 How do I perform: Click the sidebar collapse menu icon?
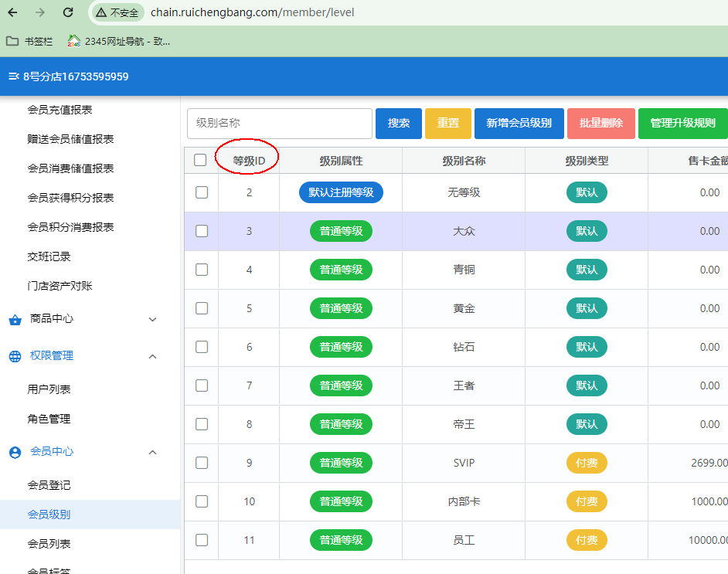click(13, 76)
